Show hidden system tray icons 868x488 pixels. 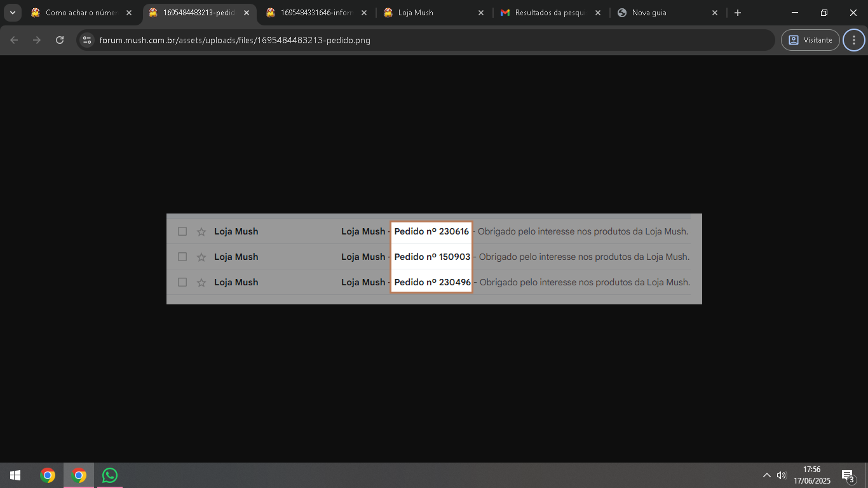pos(766,475)
